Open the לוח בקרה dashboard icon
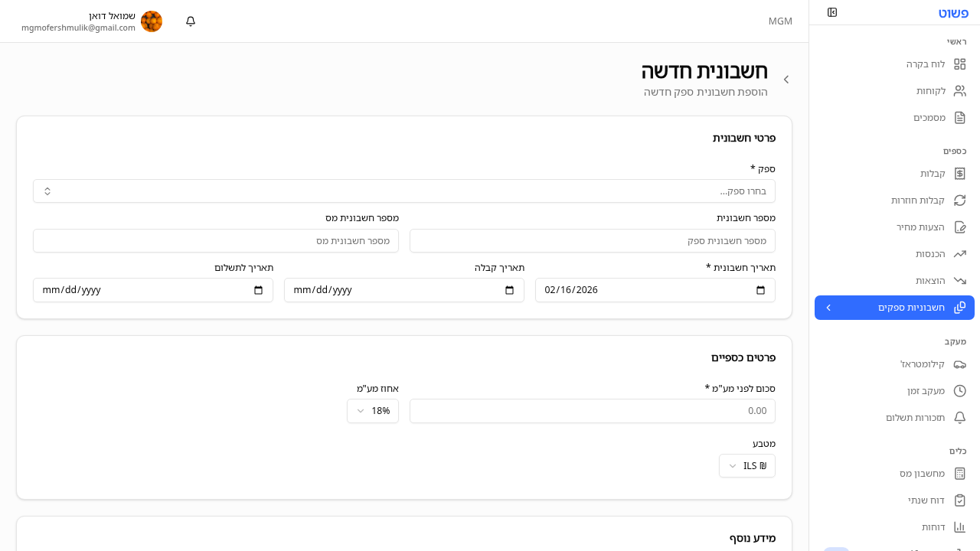The height and width of the screenshot is (551, 980). pyautogui.click(x=960, y=64)
